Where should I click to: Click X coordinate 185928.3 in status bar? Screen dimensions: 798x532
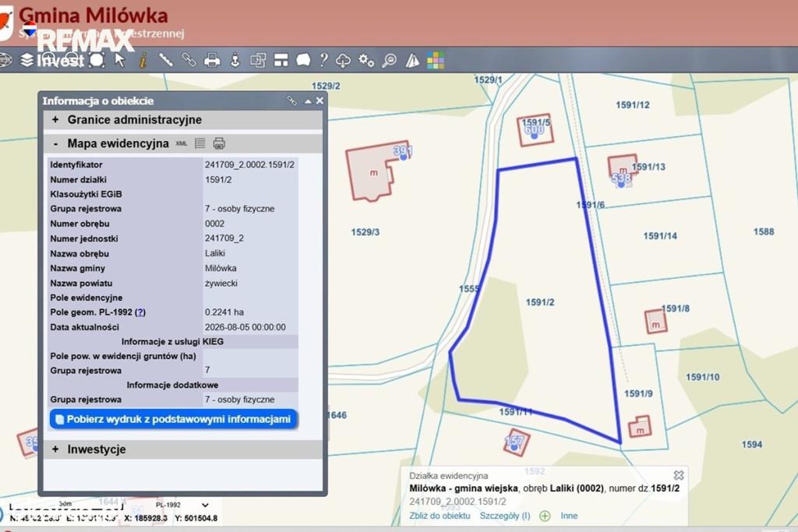146,518
